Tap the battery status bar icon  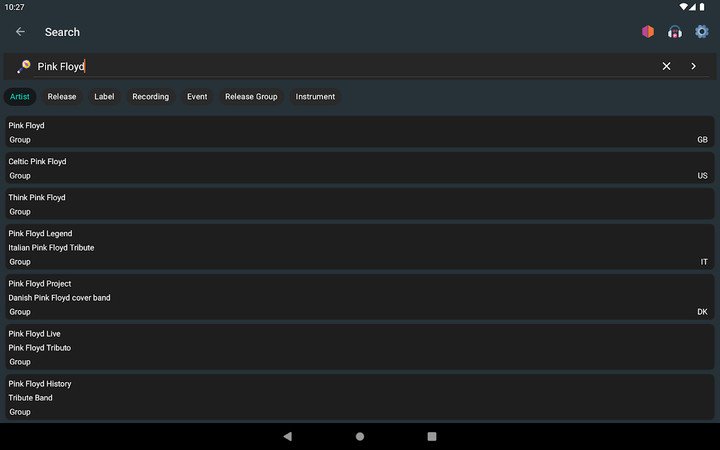pos(702,7)
